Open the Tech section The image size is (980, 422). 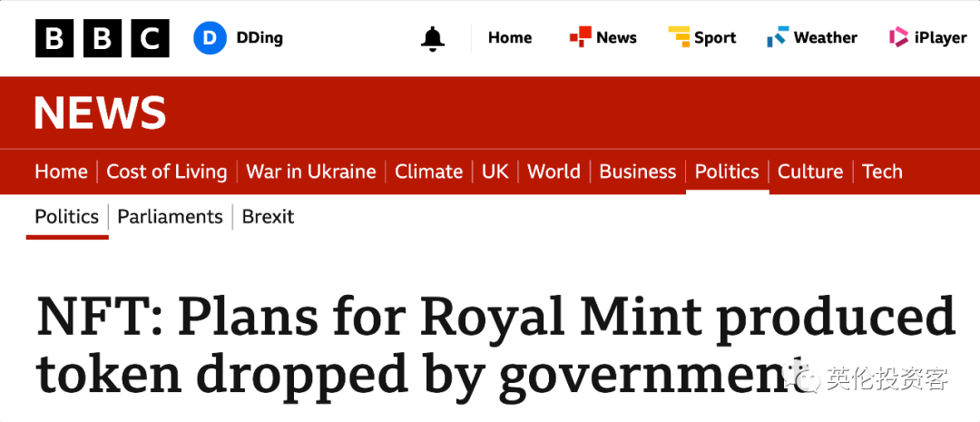coord(882,172)
